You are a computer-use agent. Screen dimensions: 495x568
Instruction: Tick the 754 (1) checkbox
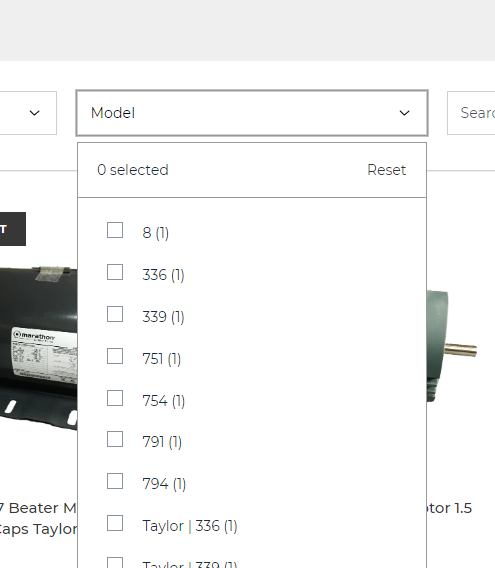tap(115, 398)
